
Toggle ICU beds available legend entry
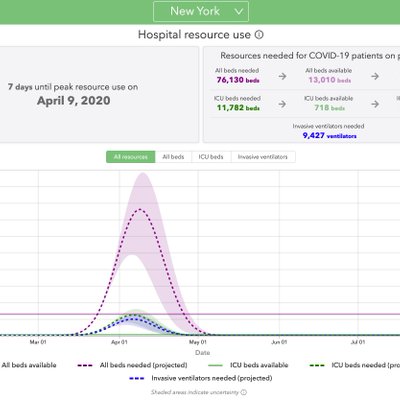pyautogui.click(x=248, y=365)
